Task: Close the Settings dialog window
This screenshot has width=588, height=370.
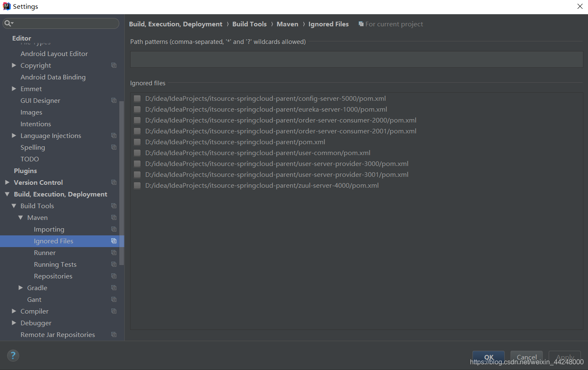Action: [580, 6]
